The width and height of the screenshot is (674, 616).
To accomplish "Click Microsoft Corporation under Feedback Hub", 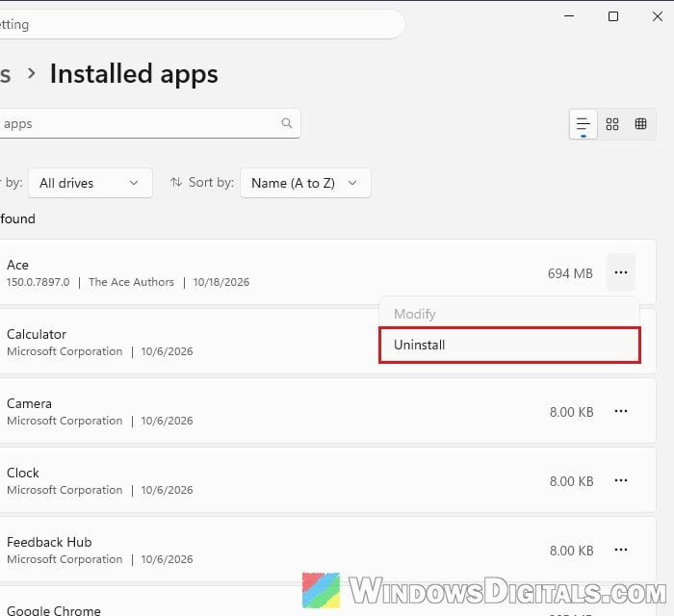I will click(65, 559).
